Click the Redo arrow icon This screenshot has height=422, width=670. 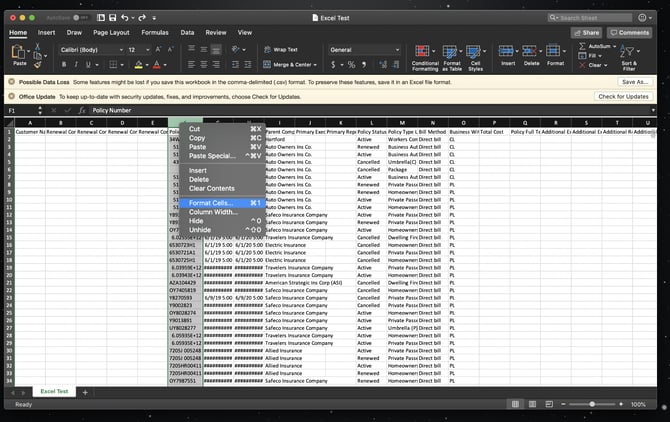coord(142,18)
